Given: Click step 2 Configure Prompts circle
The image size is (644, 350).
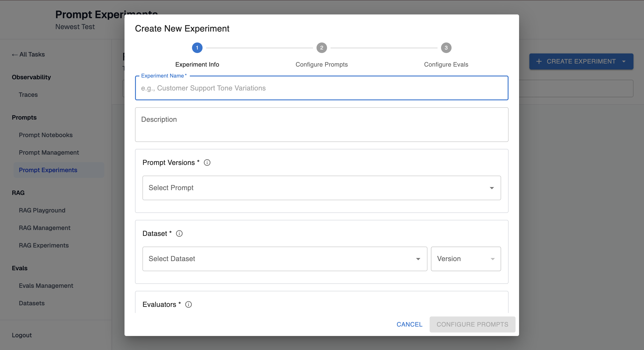Looking at the screenshot, I should coord(322,48).
